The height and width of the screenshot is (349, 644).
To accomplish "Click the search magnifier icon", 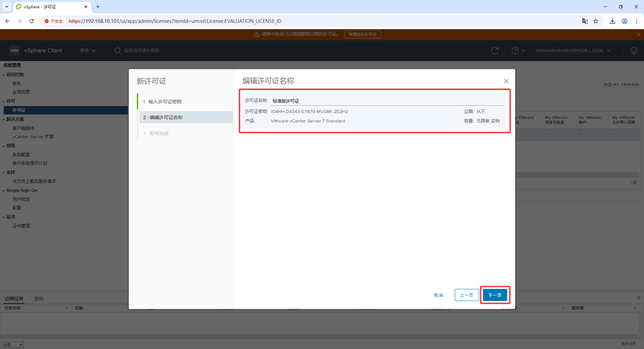I will [118, 51].
